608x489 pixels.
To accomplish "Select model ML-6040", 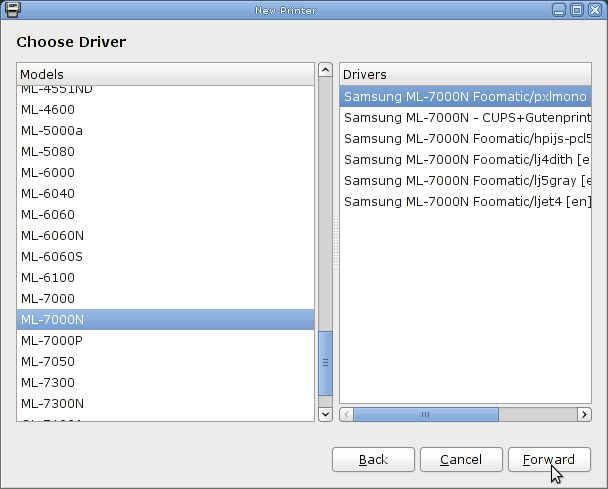I will (x=166, y=194).
